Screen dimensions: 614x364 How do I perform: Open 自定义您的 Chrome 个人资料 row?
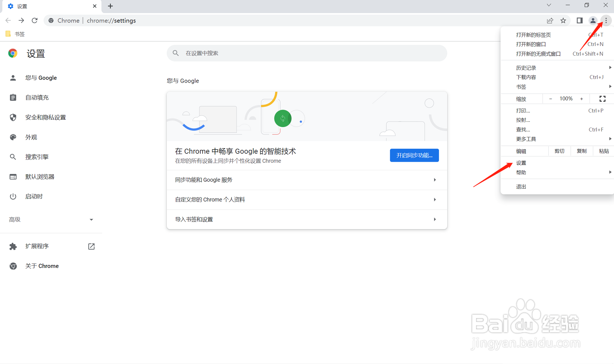(307, 200)
